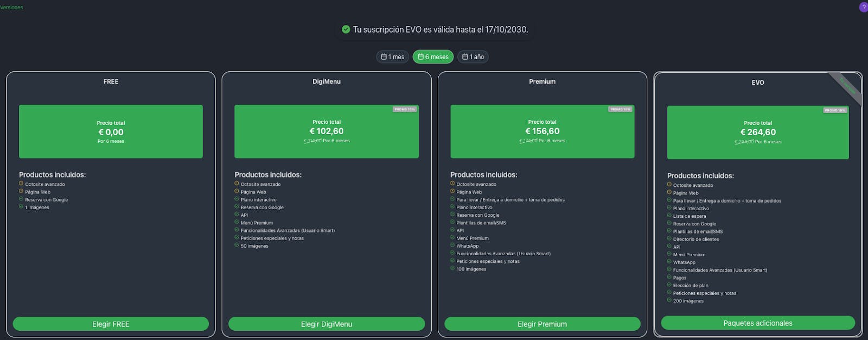The image size is (868, 340).
Task: Click the PROMO 10% badge on DigiMenu
Action: (405, 109)
